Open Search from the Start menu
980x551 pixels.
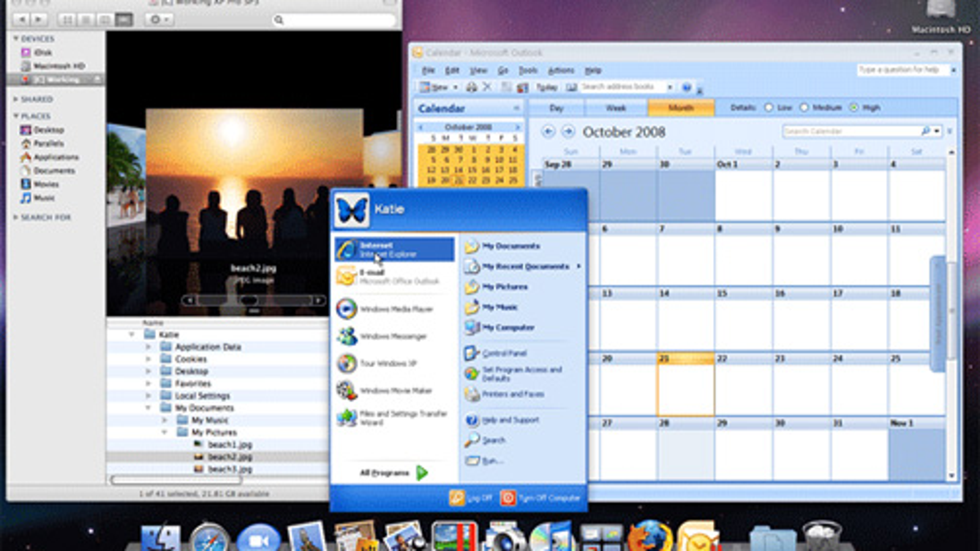coord(485,440)
